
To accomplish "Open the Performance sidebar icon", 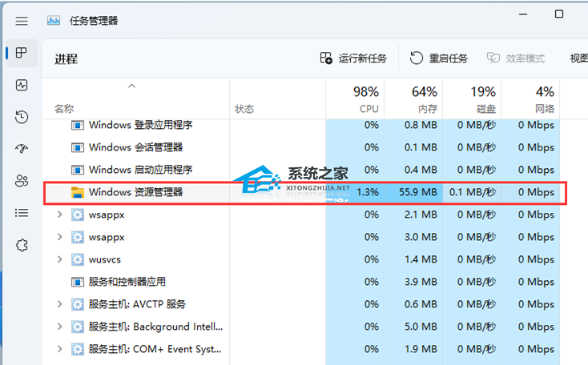I will (x=22, y=85).
